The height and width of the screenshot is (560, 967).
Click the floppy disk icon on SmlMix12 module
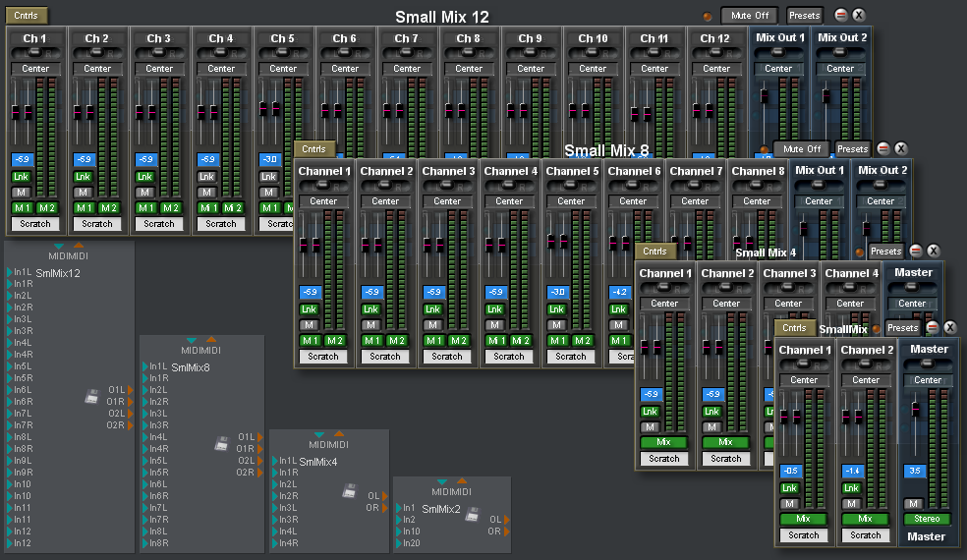(x=91, y=396)
